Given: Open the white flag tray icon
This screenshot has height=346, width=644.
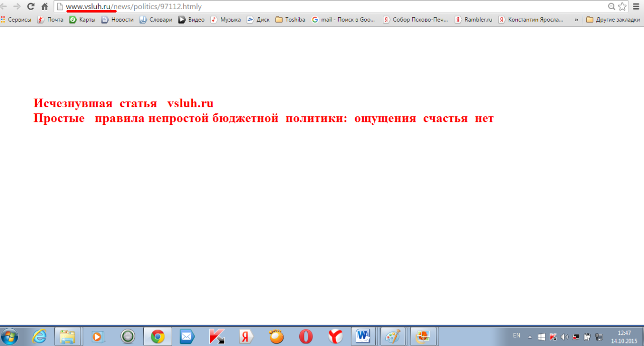Looking at the screenshot, I should pos(542,337).
